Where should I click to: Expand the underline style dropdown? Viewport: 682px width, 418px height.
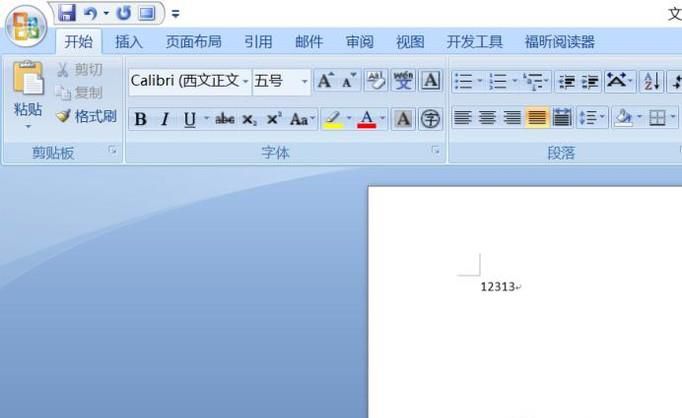pyautogui.click(x=207, y=118)
